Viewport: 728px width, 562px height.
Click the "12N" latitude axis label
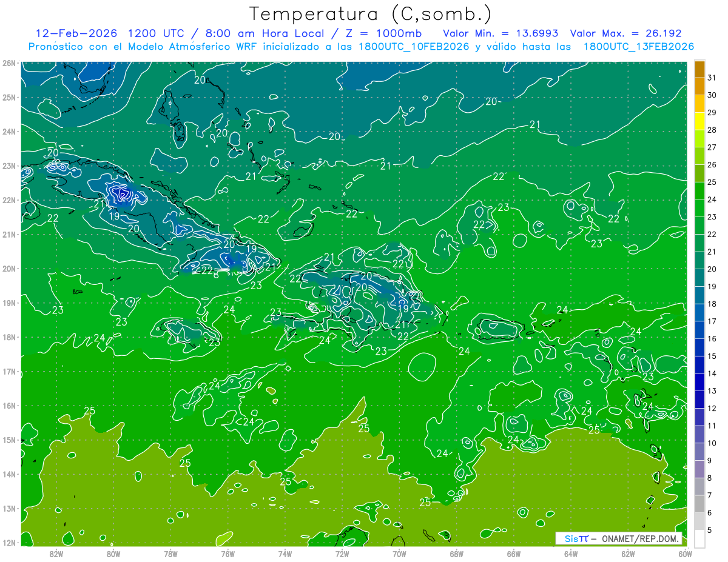[x=9, y=543]
